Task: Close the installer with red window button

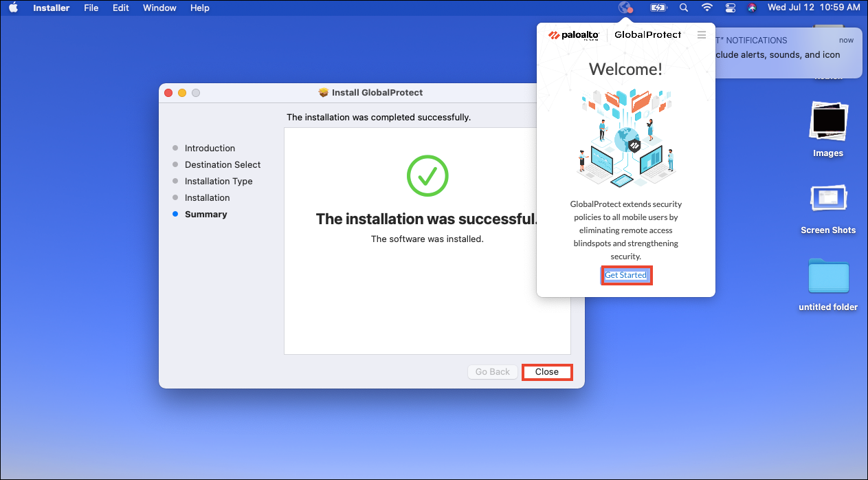Action: (169, 92)
